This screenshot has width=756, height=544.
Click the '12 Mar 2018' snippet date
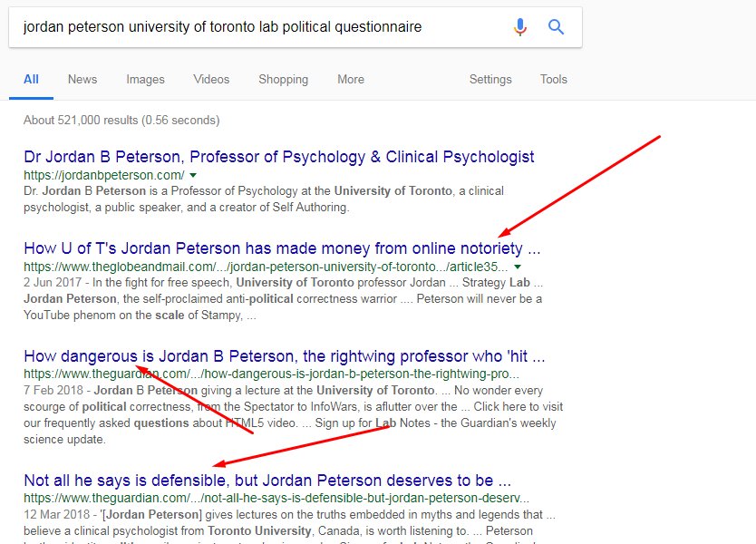click(x=56, y=515)
